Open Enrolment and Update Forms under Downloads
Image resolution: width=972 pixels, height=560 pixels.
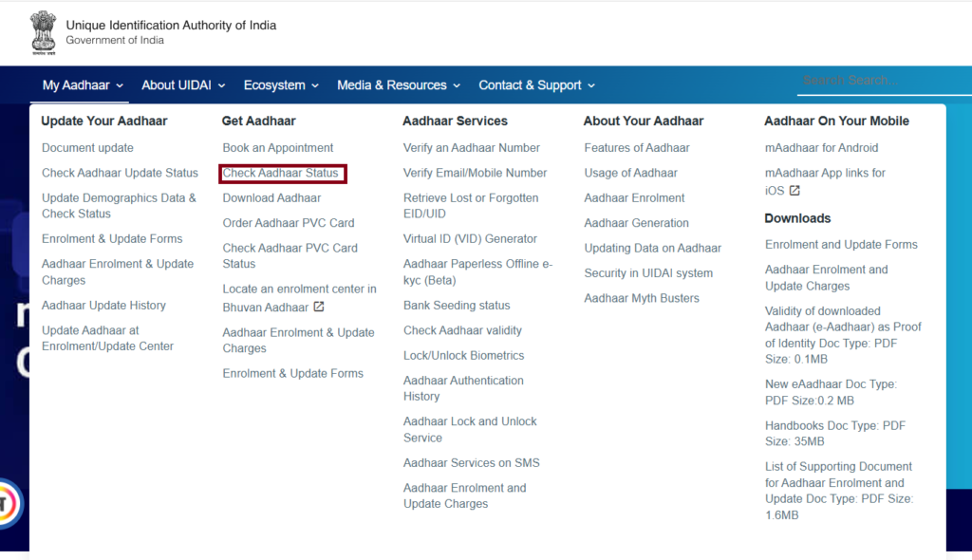841,244
